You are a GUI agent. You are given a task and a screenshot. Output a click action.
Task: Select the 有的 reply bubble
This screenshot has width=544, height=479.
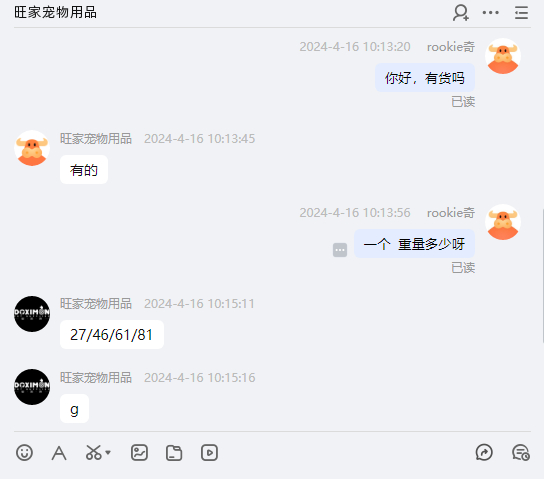(x=84, y=170)
